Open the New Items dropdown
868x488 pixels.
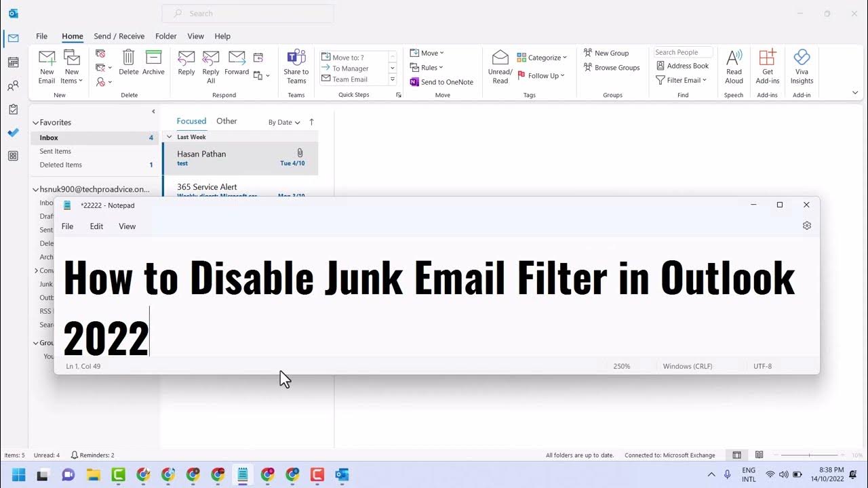72,67
